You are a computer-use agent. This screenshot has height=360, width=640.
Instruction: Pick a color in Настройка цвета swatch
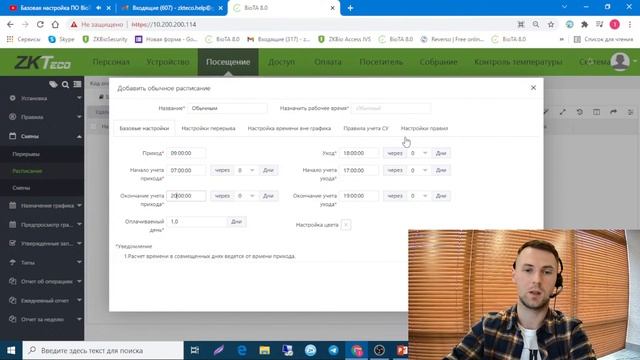[346, 225]
